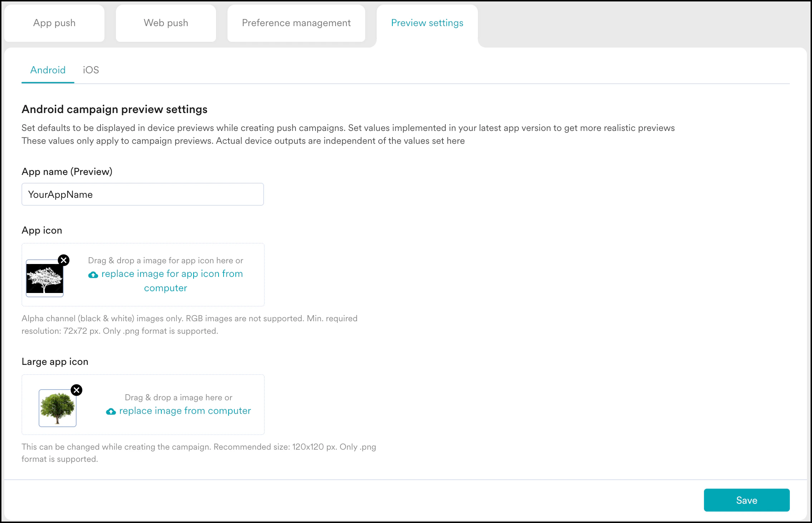Go to Preference management tab

pyautogui.click(x=296, y=23)
